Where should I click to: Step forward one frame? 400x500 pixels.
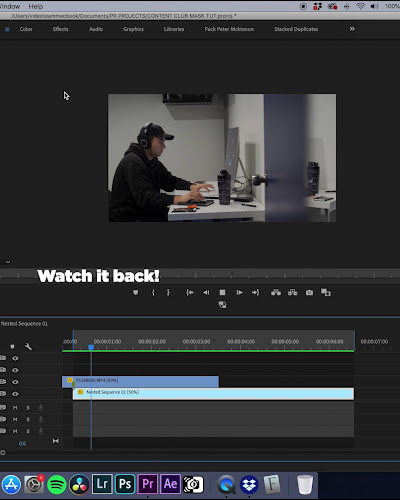click(239, 292)
